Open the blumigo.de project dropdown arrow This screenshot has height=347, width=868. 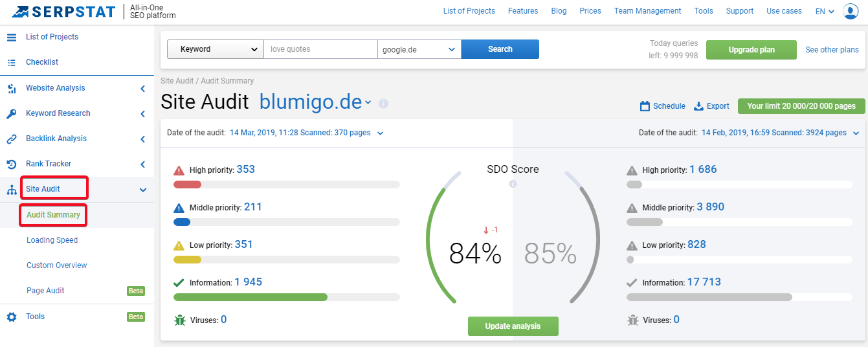click(x=368, y=102)
